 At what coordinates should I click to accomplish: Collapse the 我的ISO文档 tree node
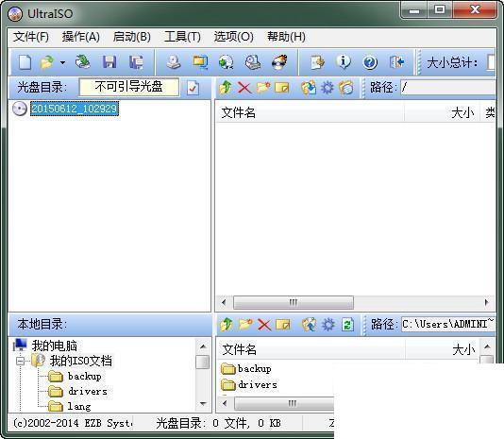(x=20, y=361)
